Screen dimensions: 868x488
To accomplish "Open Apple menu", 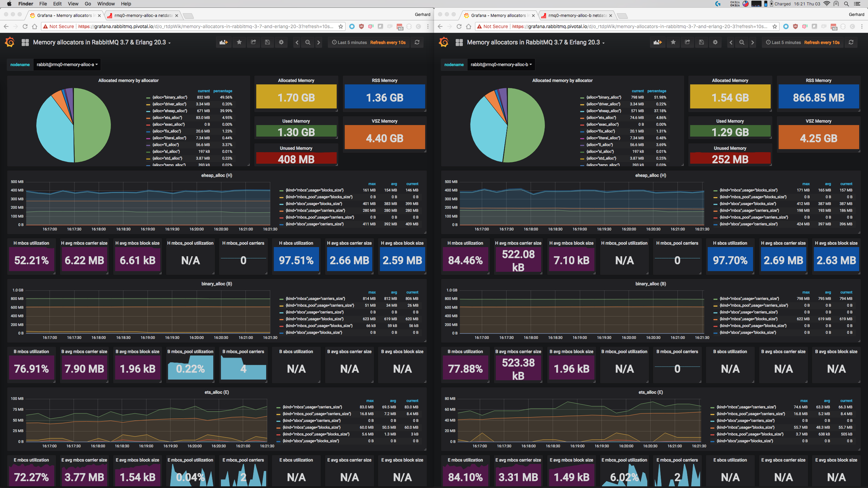I will pos(9,4).
